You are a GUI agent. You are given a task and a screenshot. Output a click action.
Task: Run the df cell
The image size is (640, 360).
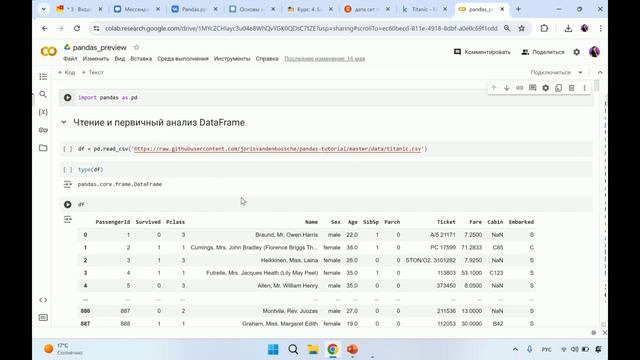click(x=67, y=204)
